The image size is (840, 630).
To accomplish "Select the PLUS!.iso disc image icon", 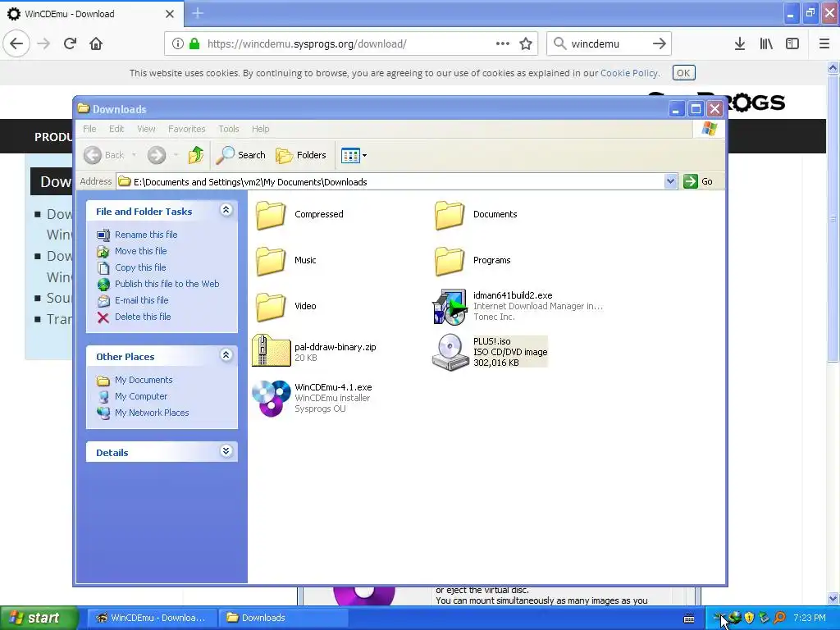I will pyautogui.click(x=450, y=352).
